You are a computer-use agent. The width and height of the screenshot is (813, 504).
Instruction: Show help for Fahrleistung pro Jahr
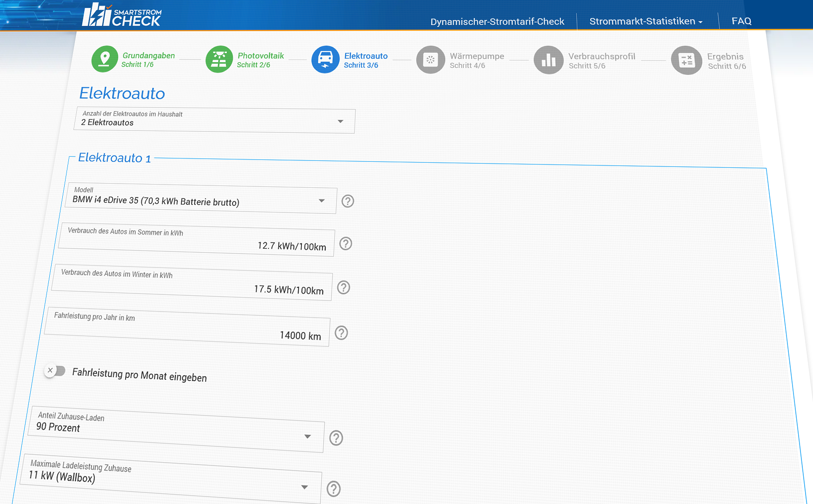341,333
